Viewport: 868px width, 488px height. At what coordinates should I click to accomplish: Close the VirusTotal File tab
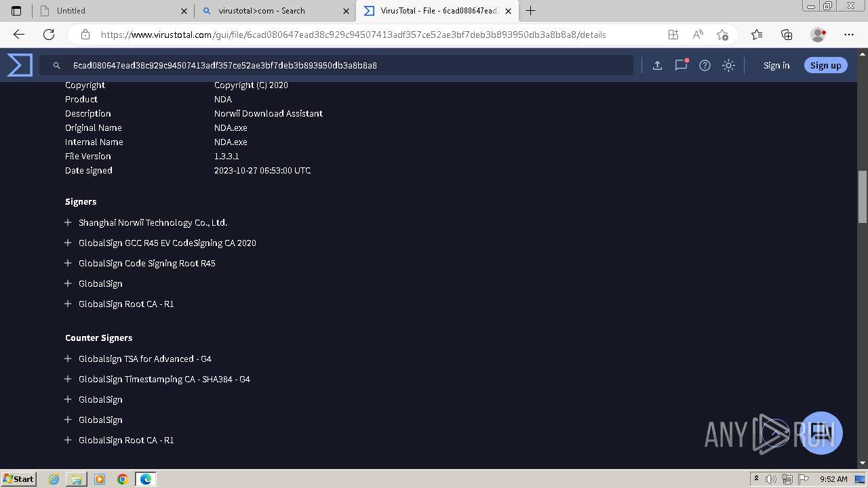tap(509, 11)
